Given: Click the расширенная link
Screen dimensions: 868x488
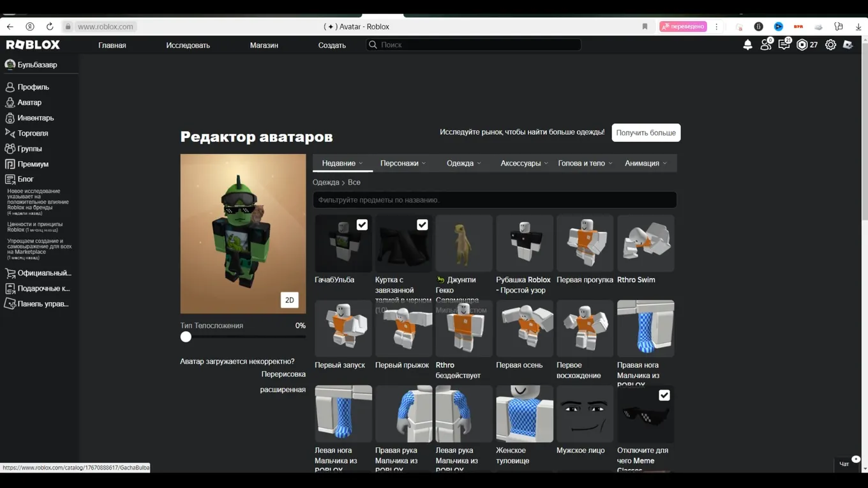Looking at the screenshot, I should point(283,390).
